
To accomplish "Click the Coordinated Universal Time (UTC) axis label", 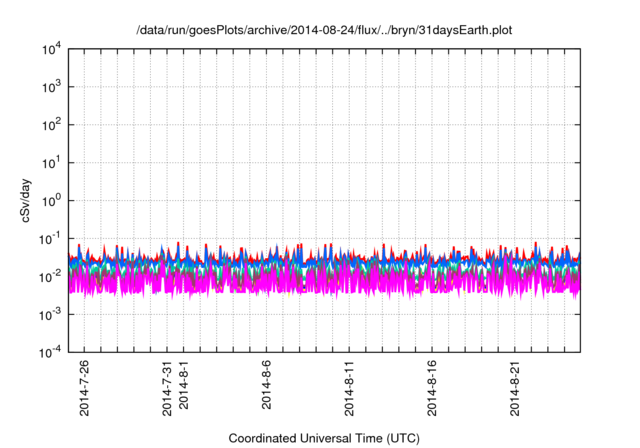I will (x=325, y=438).
